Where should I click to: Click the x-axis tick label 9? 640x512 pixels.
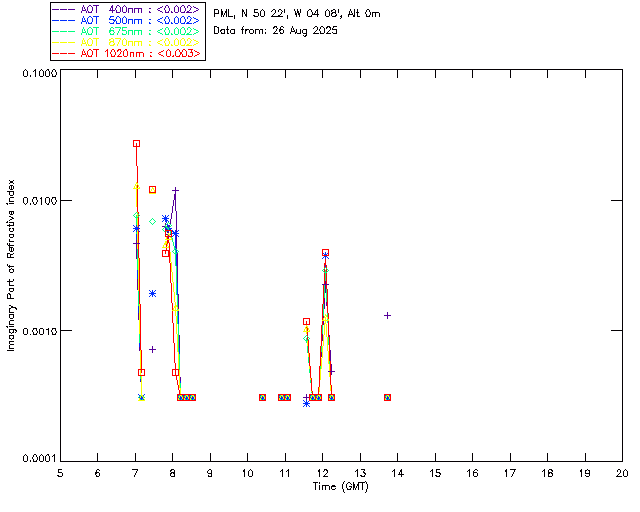pos(210,473)
